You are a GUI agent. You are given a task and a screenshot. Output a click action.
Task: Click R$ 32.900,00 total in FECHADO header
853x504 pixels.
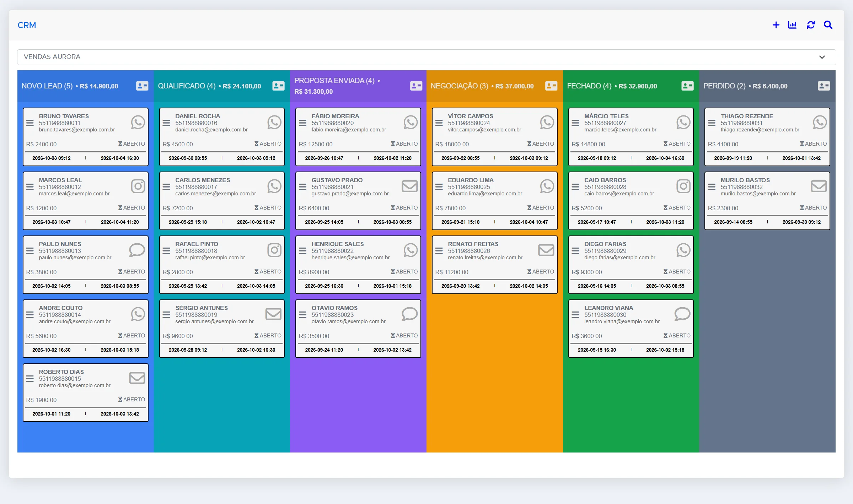coord(638,86)
